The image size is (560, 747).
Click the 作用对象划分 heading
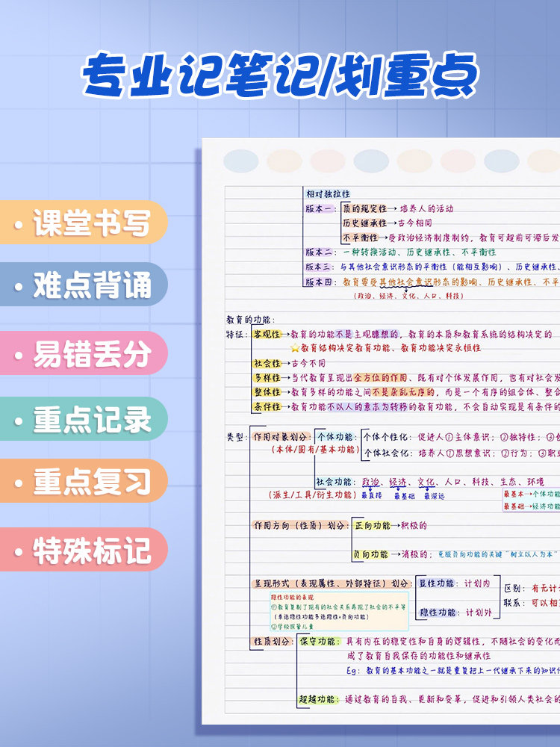click(281, 437)
